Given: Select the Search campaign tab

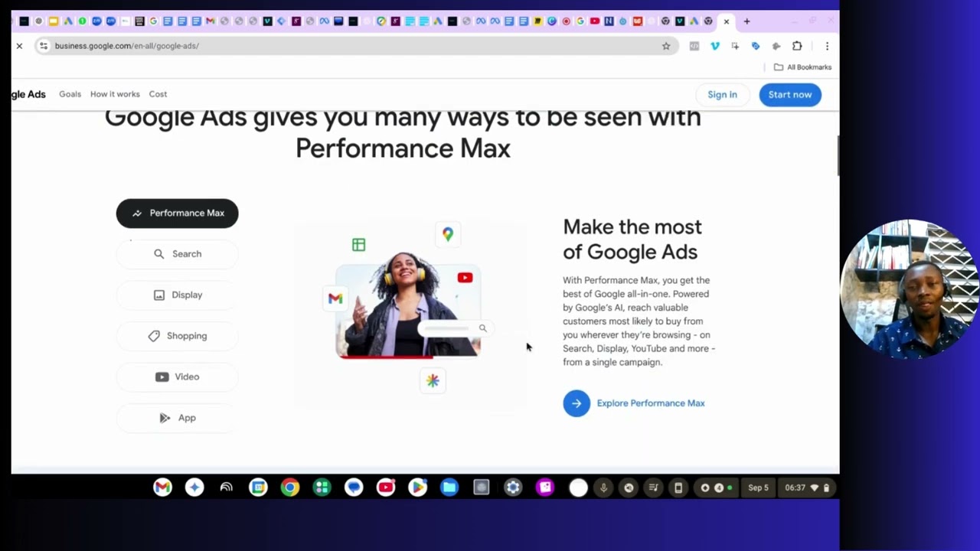Looking at the screenshot, I should (177, 254).
